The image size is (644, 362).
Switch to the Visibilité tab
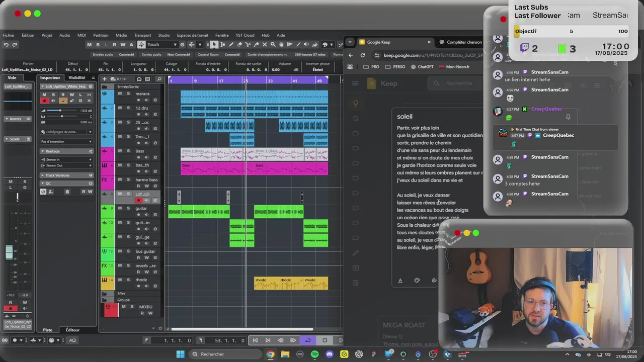tap(77, 78)
